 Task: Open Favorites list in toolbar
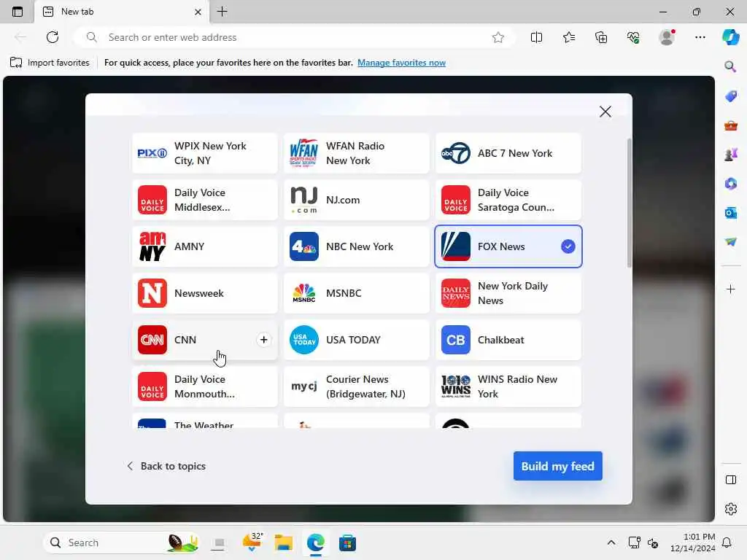pyautogui.click(x=569, y=37)
